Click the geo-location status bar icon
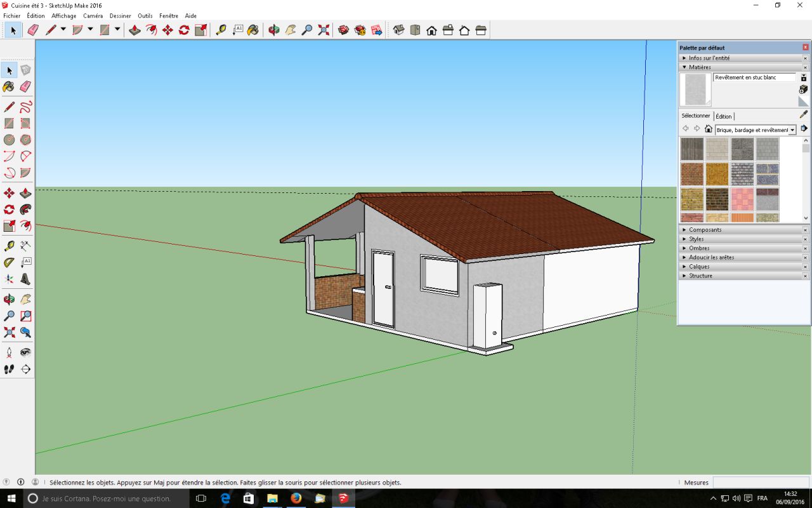Image resolution: width=812 pixels, height=508 pixels. (x=6, y=483)
